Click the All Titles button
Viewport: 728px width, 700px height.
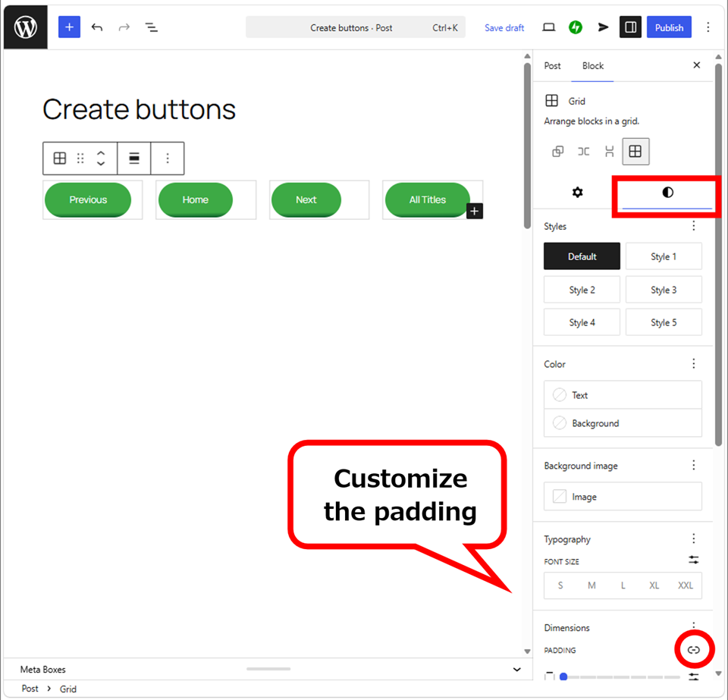click(x=428, y=199)
